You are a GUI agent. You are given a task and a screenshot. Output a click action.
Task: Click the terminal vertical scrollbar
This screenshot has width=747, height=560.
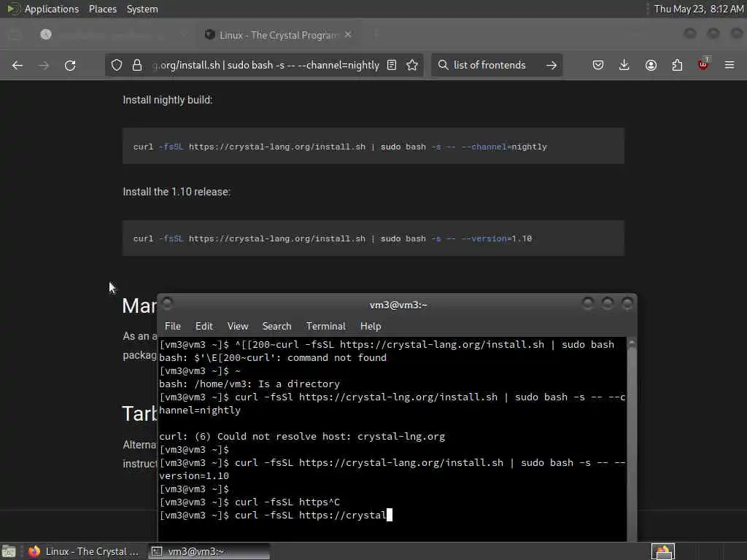[632, 440]
